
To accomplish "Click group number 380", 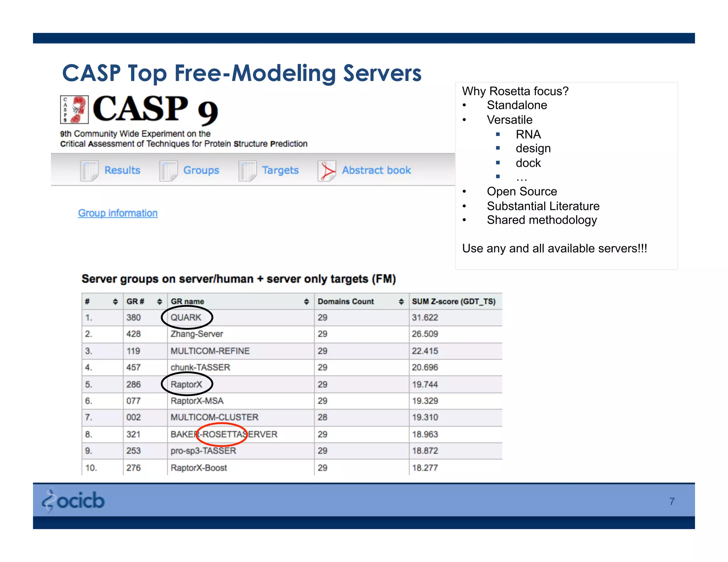I will 134,318.
